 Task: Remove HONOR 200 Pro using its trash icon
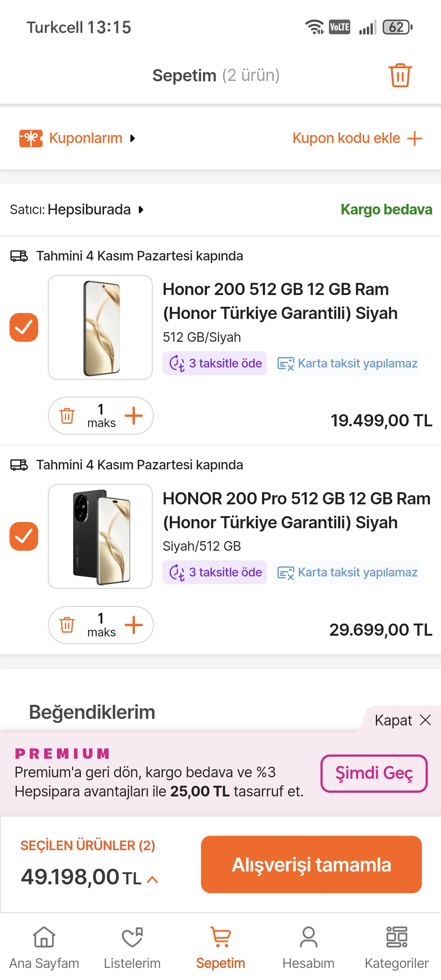coord(67,625)
